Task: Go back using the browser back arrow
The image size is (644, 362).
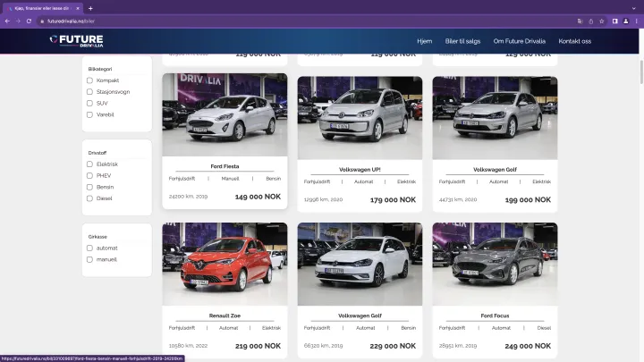Action: pos(7,21)
